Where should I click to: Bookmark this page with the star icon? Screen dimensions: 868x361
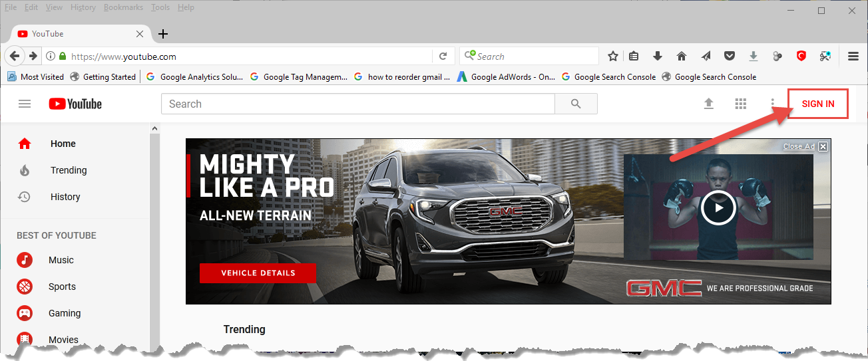point(613,57)
